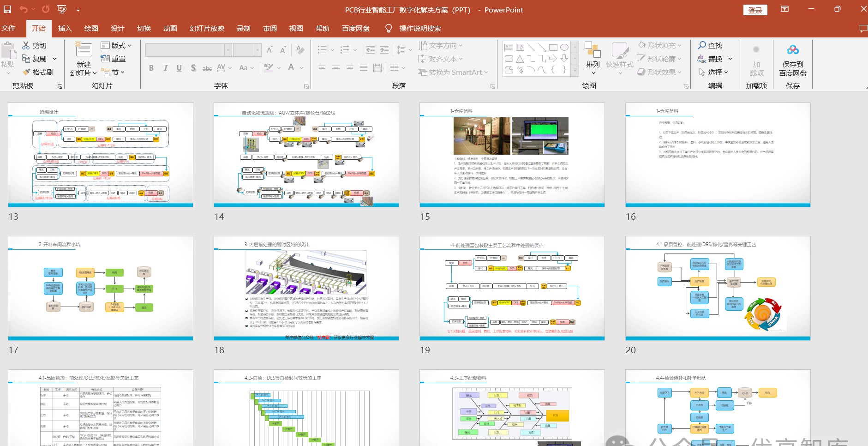Click Save to Baidu Netdisk icon
868x446 pixels.
point(793,50)
